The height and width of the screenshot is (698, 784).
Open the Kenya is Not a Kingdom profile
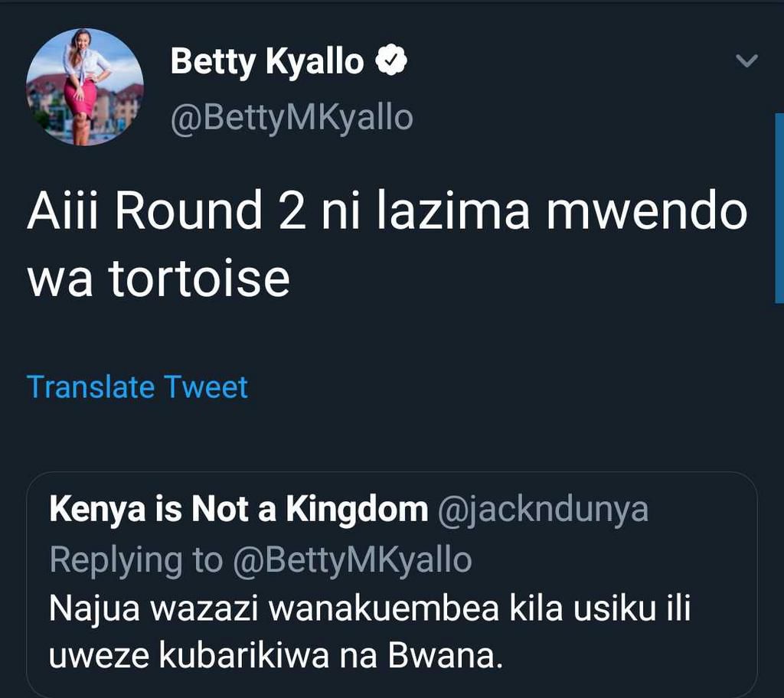point(238,510)
